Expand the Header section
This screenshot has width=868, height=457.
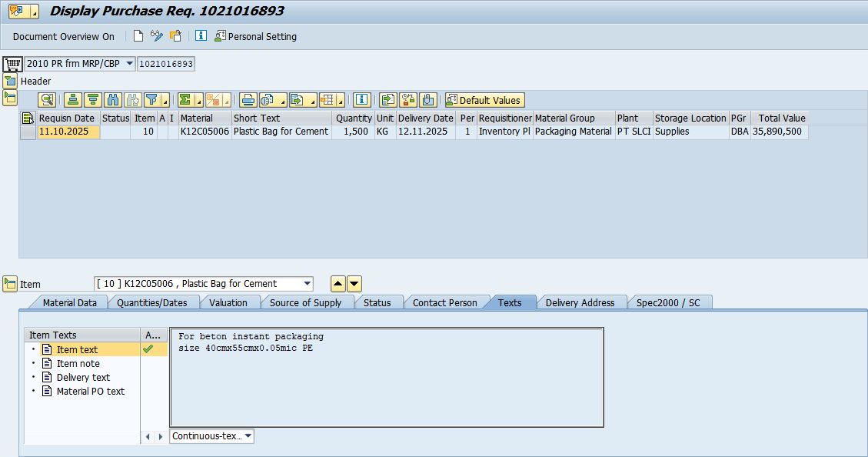(10, 81)
